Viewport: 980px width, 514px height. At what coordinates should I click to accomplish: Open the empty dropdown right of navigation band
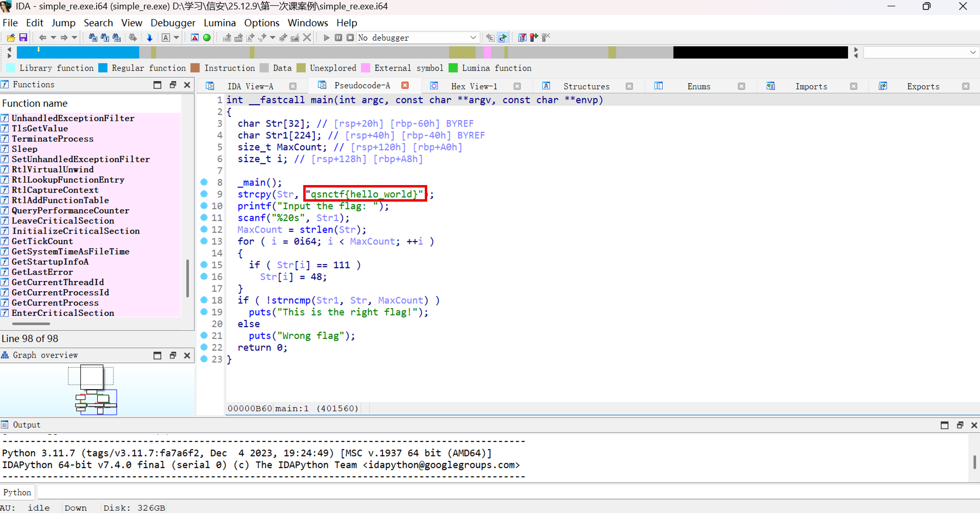(x=921, y=52)
